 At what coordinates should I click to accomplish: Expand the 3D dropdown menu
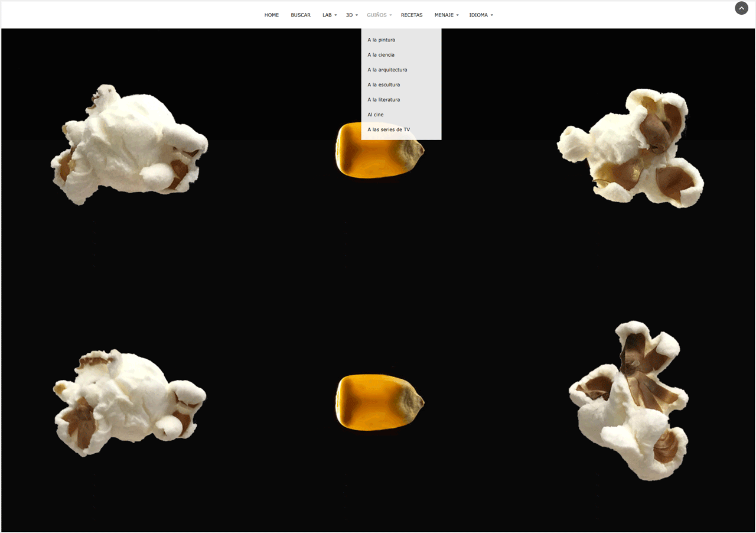pyautogui.click(x=351, y=15)
